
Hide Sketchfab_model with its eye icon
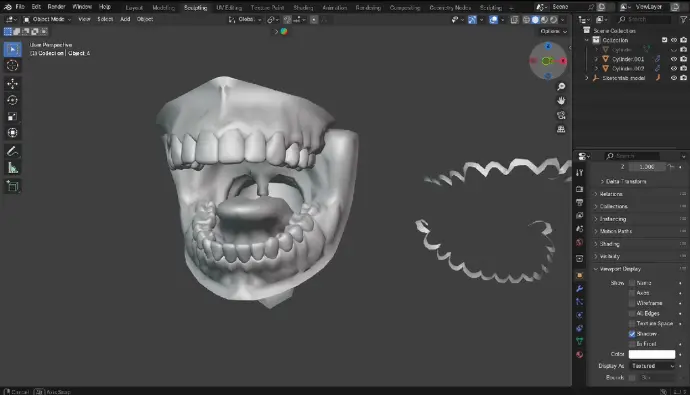(674, 78)
